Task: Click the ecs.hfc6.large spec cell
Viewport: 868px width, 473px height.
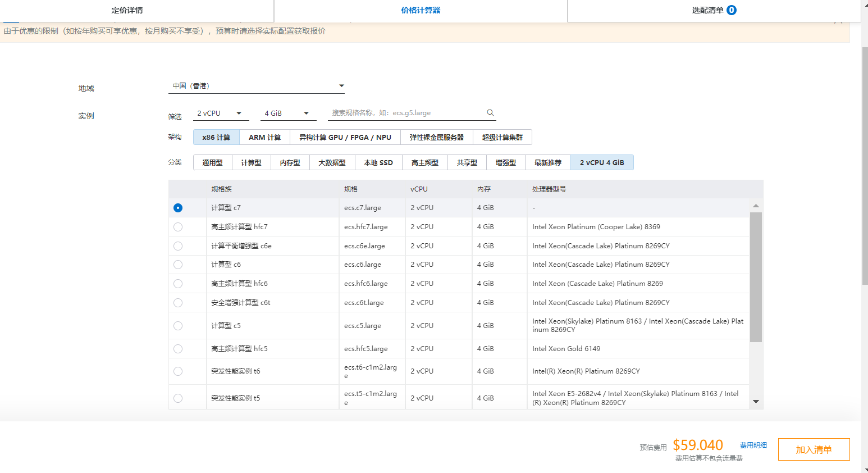Action: (x=372, y=284)
